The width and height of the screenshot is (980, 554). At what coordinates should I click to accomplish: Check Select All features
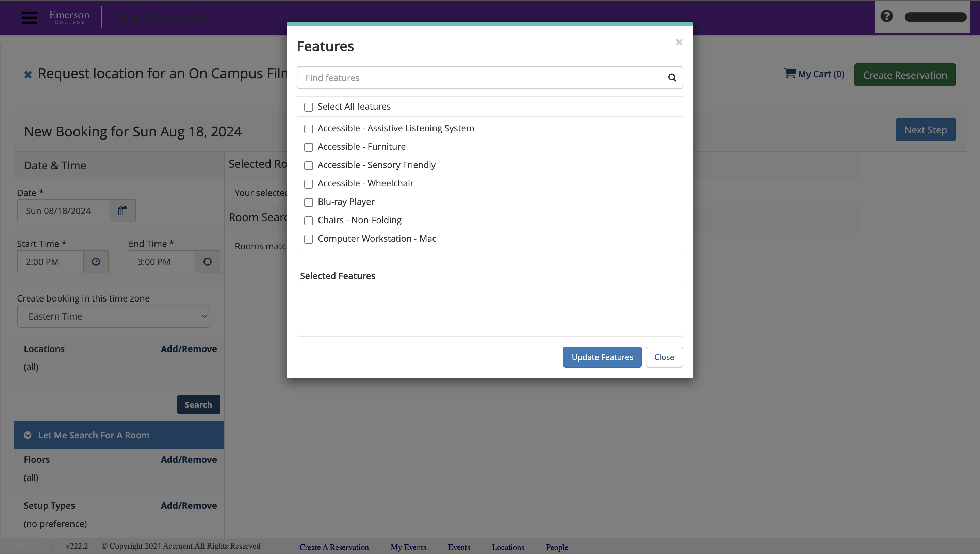(x=308, y=107)
